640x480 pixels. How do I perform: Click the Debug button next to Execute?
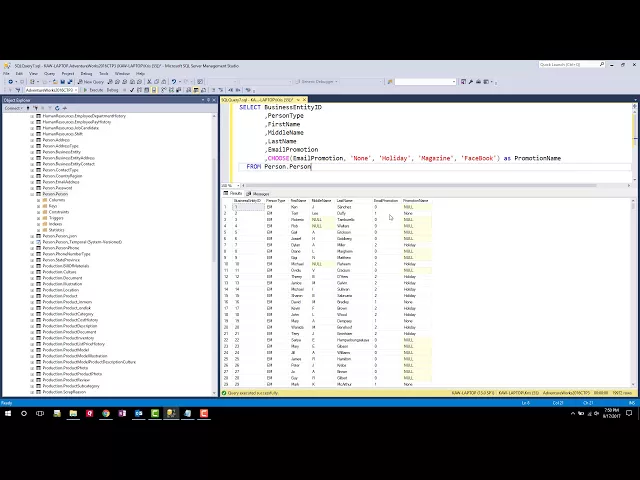(112, 90)
